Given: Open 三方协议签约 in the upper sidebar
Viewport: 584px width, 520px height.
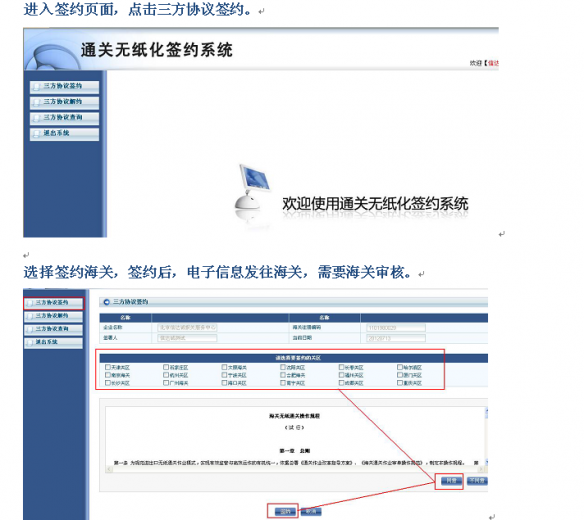Looking at the screenshot, I should click(64, 87).
